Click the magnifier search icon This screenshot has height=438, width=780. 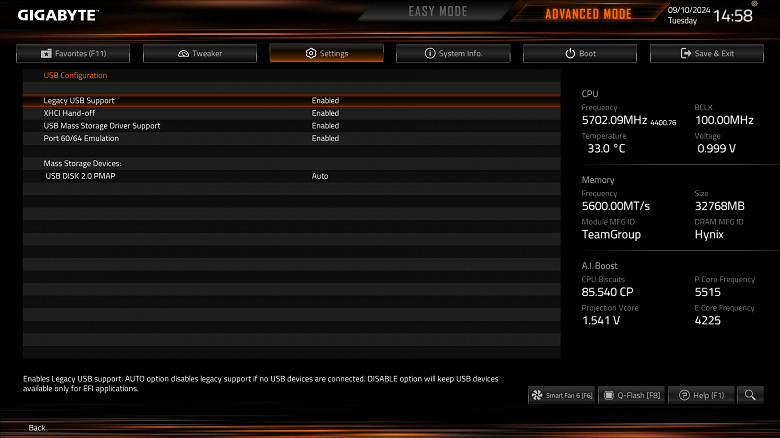[750, 395]
